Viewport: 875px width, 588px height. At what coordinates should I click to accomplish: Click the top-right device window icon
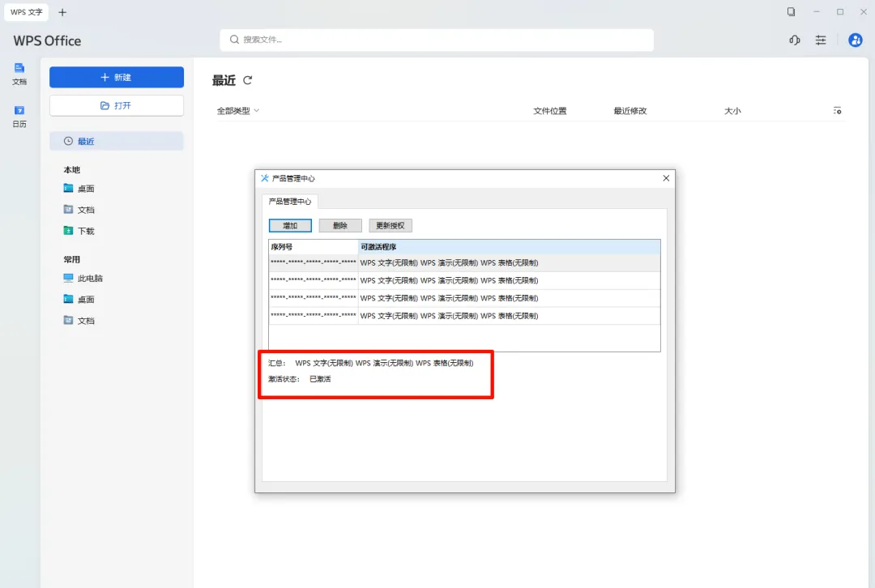click(792, 11)
